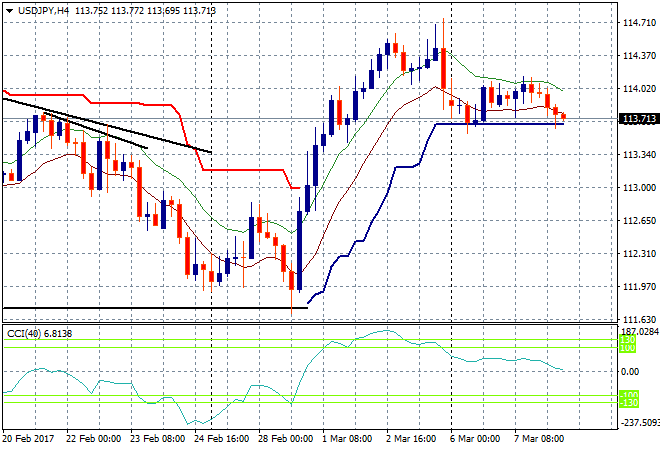This screenshot has height=450, width=660.
Task: Click the 28 Feb 00:00 time label
Action: [x=285, y=439]
